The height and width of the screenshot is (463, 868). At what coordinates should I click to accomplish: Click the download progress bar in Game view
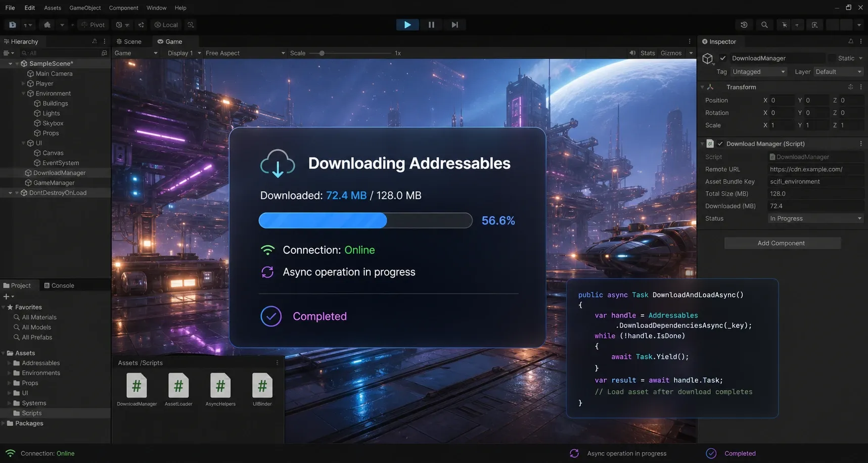[x=366, y=220]
